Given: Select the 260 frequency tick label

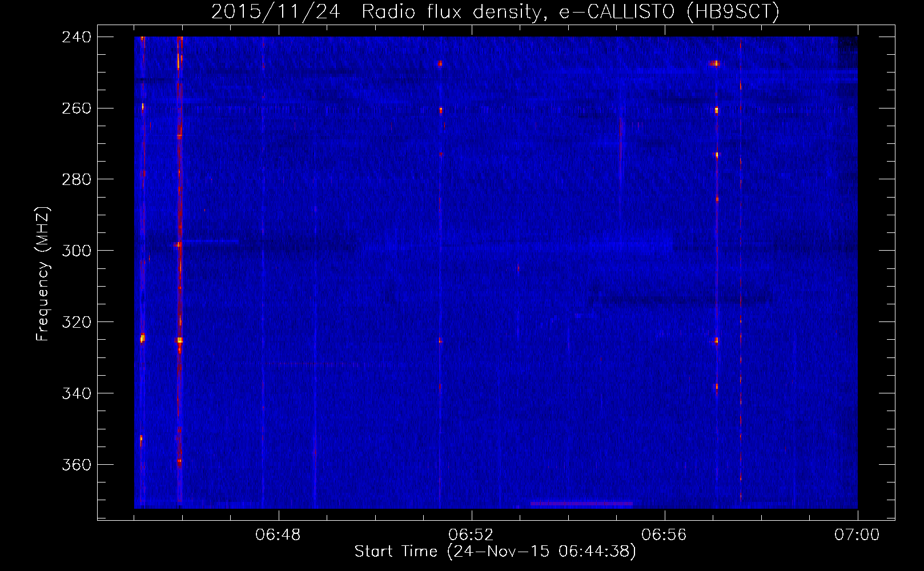Looking at the screenshot, I should pyautogui.click(x=77, y=108).
